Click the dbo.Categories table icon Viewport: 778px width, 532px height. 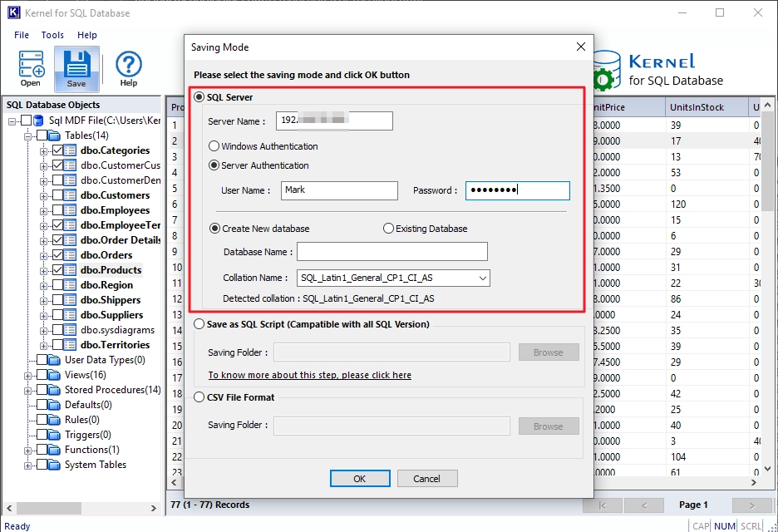pos(70,150)
